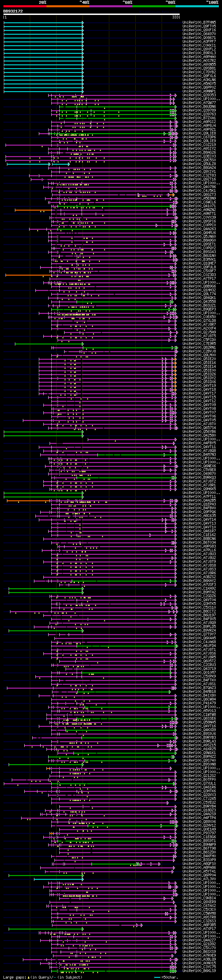Select hit label UniRef100_B6KLS9
Screen dimensions: 222x980
pyautogui.click(x=199, y=971)
